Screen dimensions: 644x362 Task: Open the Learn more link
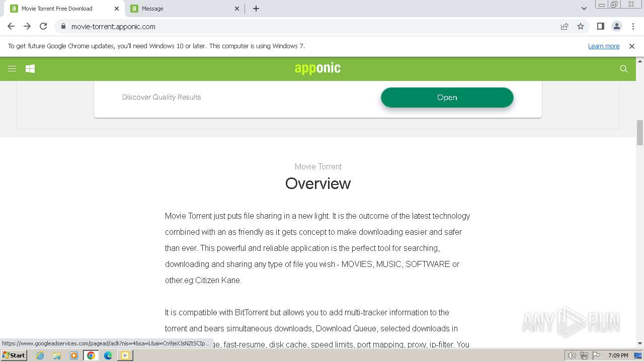click(604, 46)
